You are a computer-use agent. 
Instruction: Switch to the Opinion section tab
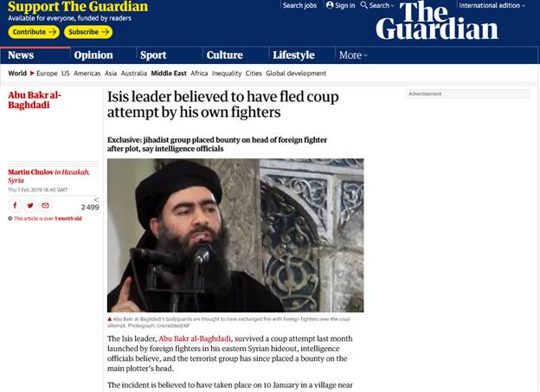click(x=93, y=55)
